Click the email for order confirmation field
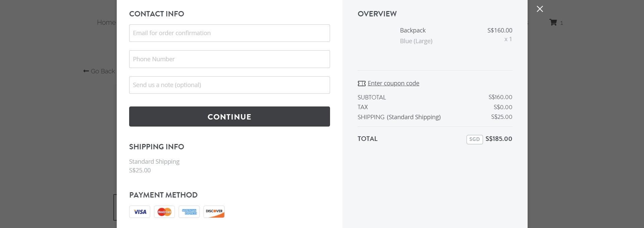Viewport: 644px width, 228px height. click(x=229, y=33)
